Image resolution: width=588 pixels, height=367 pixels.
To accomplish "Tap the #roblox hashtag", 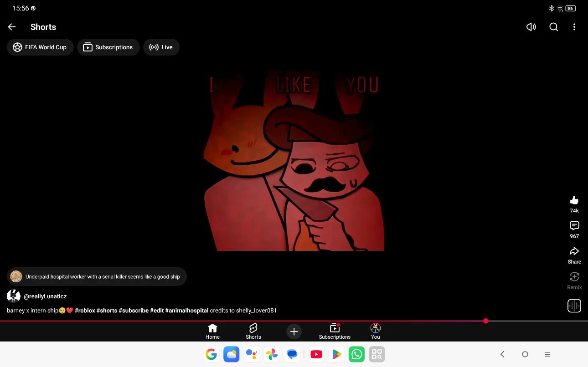I will pos(85,311).
